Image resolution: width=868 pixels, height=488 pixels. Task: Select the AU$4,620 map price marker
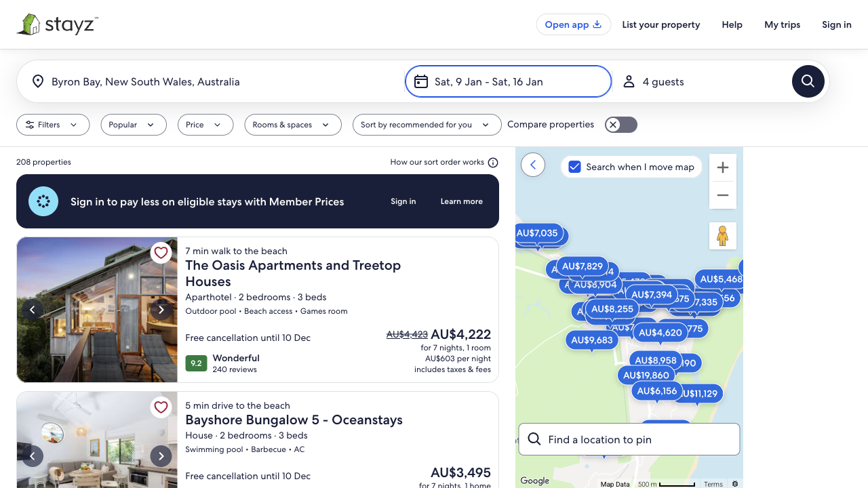pos(660,333)
